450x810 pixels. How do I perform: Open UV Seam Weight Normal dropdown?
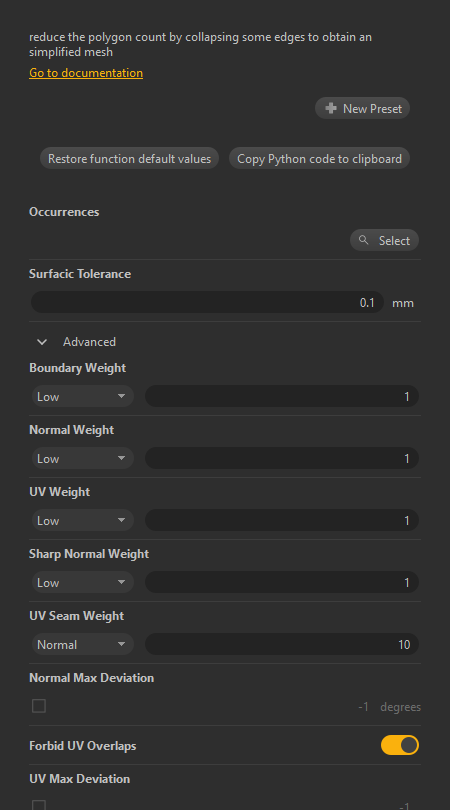(83, 644)
